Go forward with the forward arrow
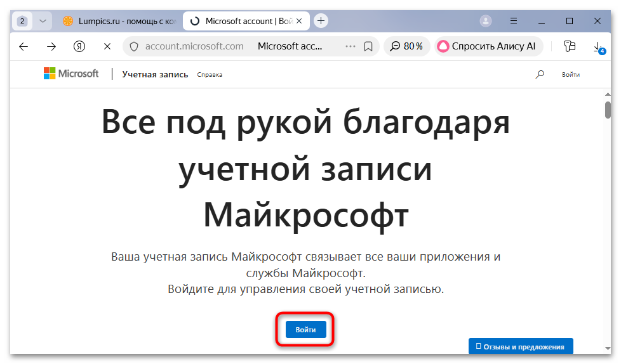Image resolution: width=621 pixels, height=364 pixels. pos(51,47)
